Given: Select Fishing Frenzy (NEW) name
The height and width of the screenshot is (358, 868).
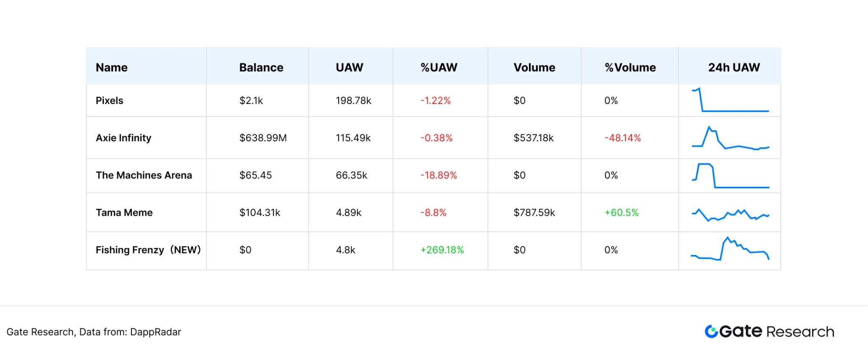Looking at the screenshot, I should (x=148, y=250).
